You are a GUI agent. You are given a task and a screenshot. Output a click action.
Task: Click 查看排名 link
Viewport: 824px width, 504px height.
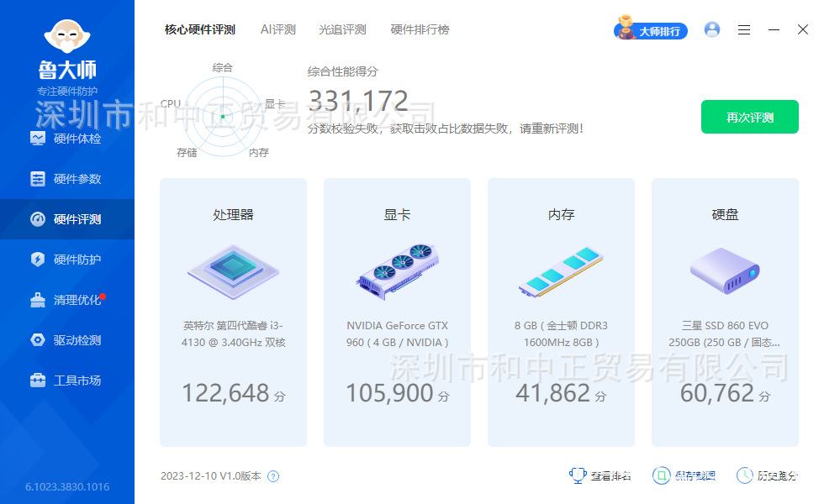[x=610, y=476]
